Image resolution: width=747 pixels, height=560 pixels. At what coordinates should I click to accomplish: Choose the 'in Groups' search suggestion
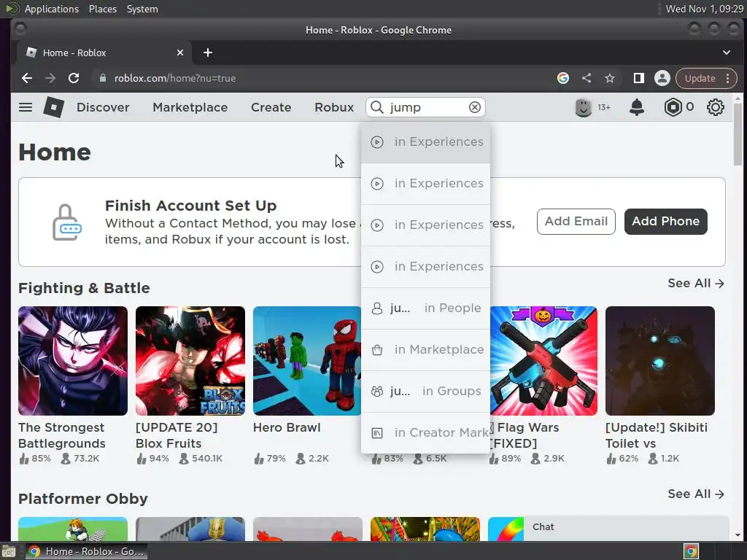(425, 391)
